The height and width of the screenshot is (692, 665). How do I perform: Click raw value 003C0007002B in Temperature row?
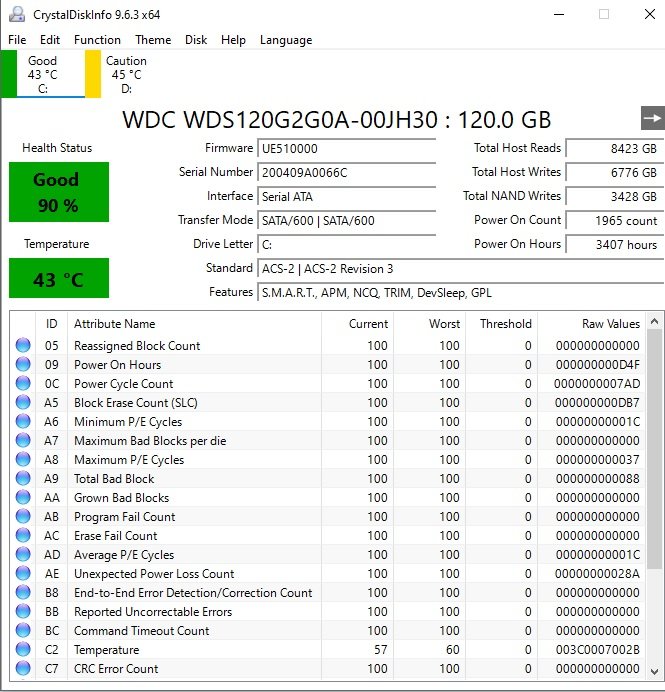click(x=597, y=649)
